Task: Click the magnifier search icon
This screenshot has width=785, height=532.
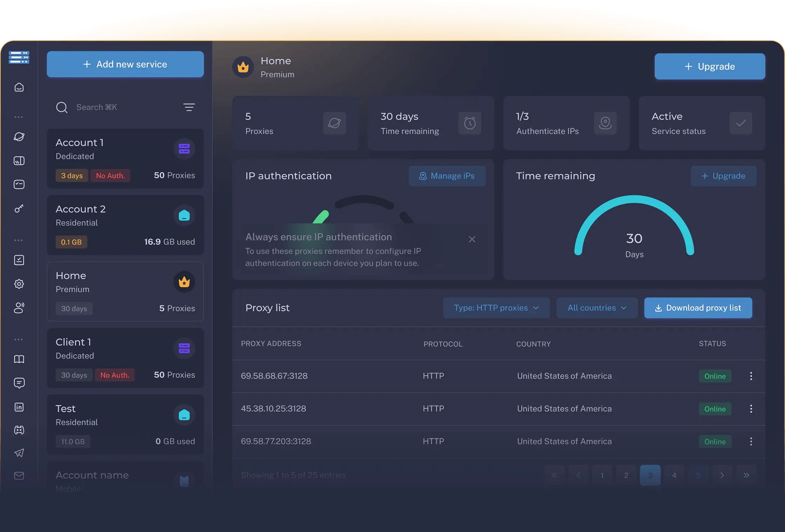Action: 62,107
